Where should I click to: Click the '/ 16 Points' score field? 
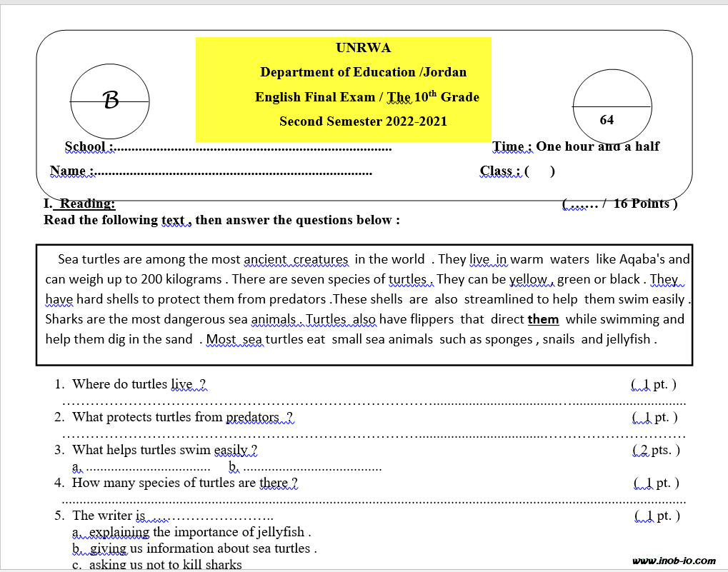pyautogui.click(x=619, y=204)
